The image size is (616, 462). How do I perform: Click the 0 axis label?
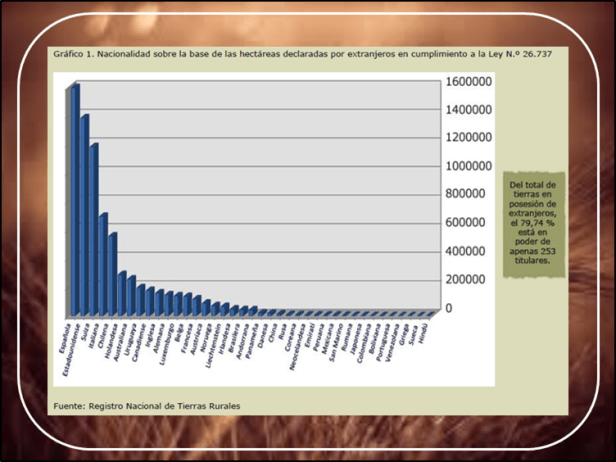coord(448,308)
